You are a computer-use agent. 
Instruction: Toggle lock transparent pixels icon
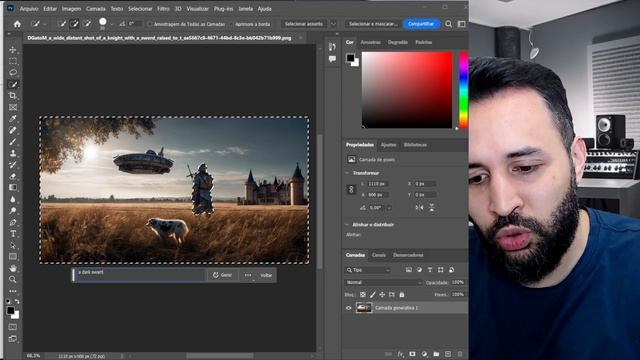pos(362,294)
